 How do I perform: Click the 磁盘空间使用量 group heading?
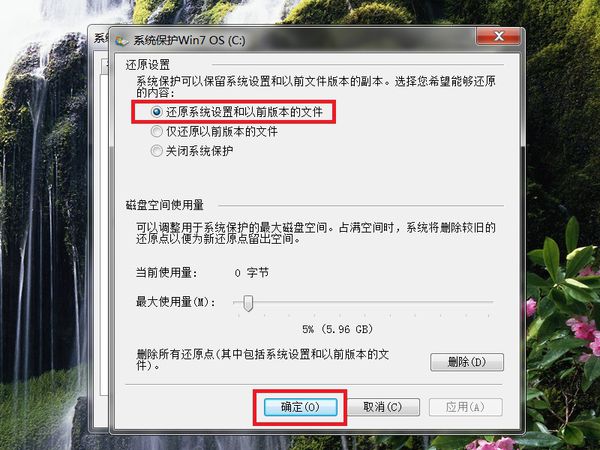coord(165,205)
